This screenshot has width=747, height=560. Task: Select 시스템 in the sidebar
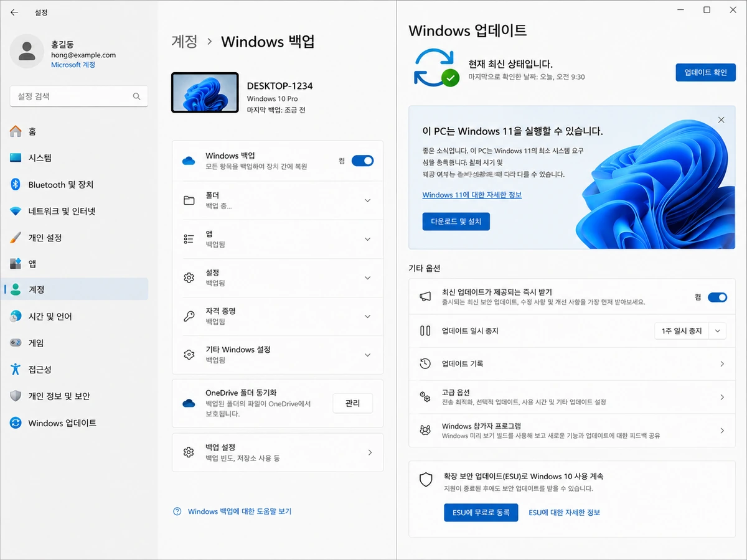75,158
